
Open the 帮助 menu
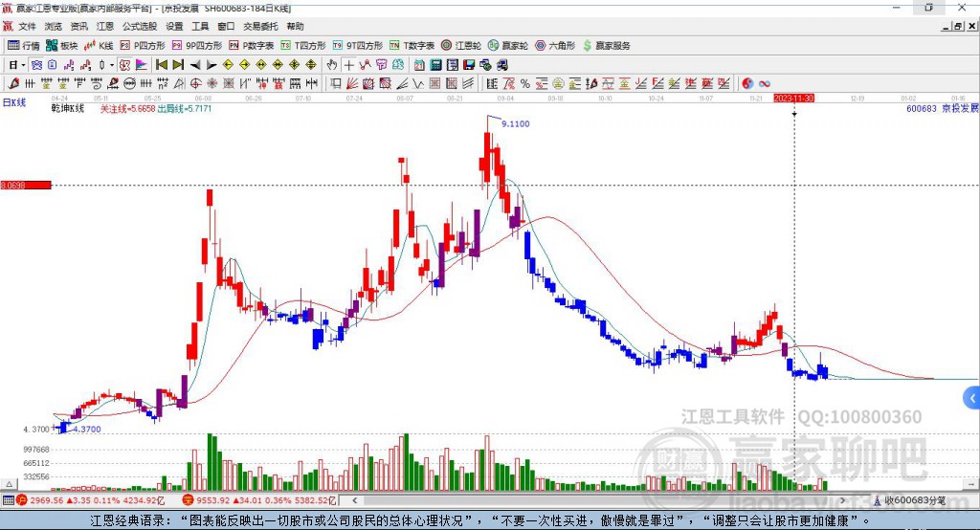[295, 26]
